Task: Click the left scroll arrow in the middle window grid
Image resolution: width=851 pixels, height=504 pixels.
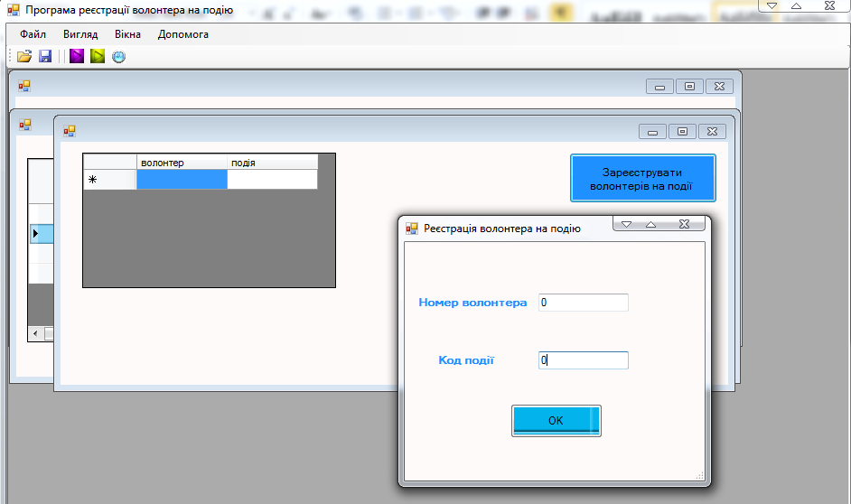Action: click(x=35, y=333)
